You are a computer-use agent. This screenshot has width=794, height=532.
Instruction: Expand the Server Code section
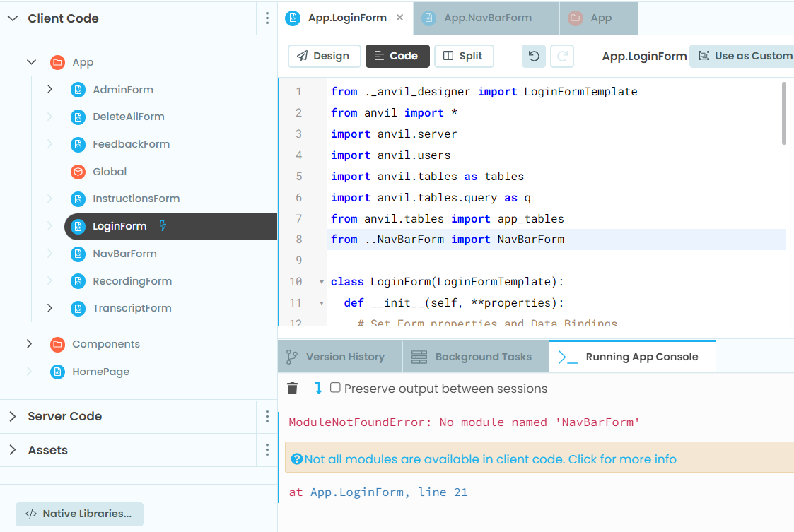pos(13,416)
